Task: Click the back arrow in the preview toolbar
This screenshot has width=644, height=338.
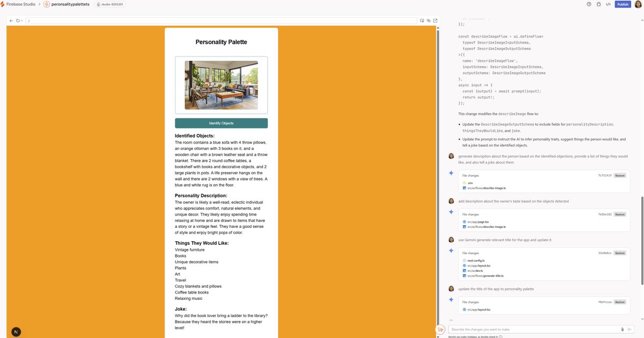Action: pos(11,20)
